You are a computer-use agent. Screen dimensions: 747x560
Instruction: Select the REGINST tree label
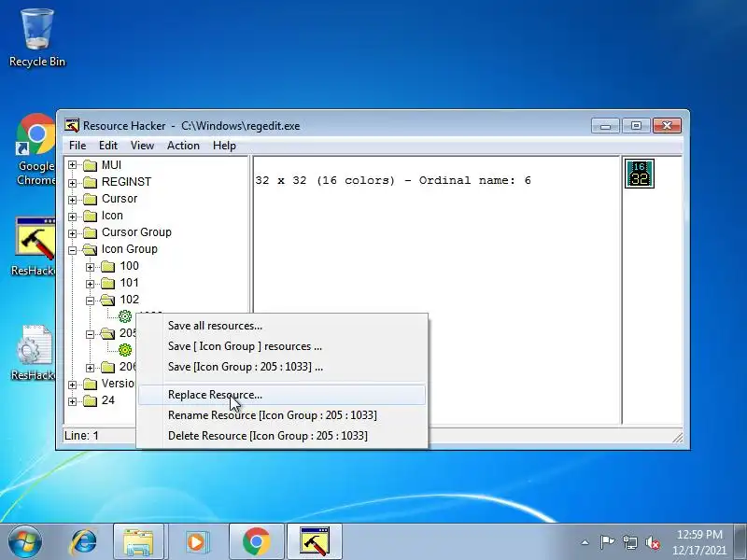126,182
